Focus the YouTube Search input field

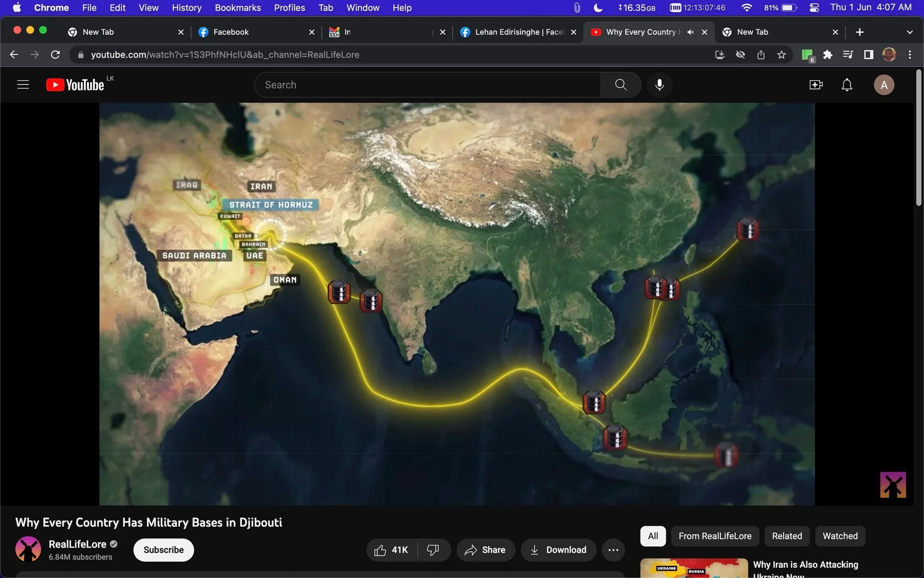(427, 85)
